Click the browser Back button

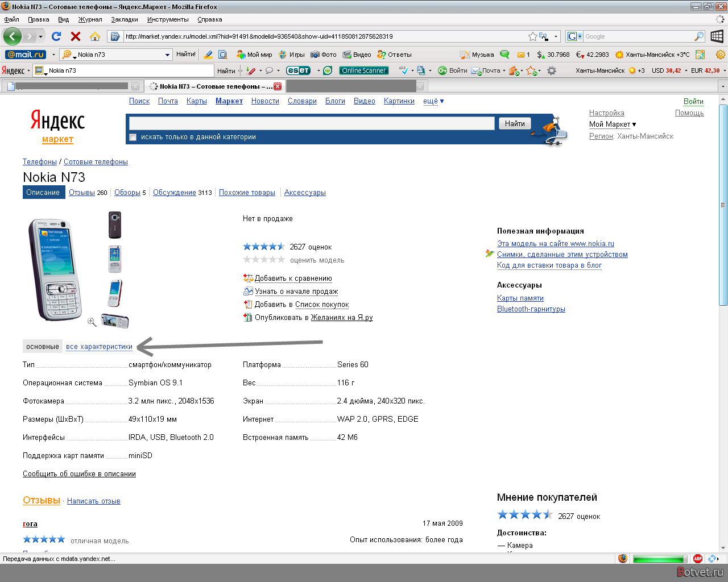click(13, 36)
